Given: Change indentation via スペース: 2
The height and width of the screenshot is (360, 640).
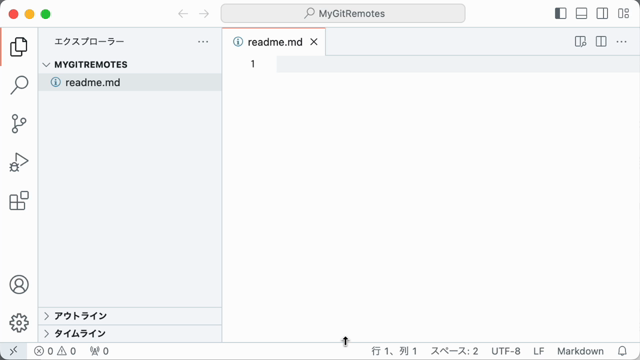Looking at the screenshot, I should coord(454,351).
